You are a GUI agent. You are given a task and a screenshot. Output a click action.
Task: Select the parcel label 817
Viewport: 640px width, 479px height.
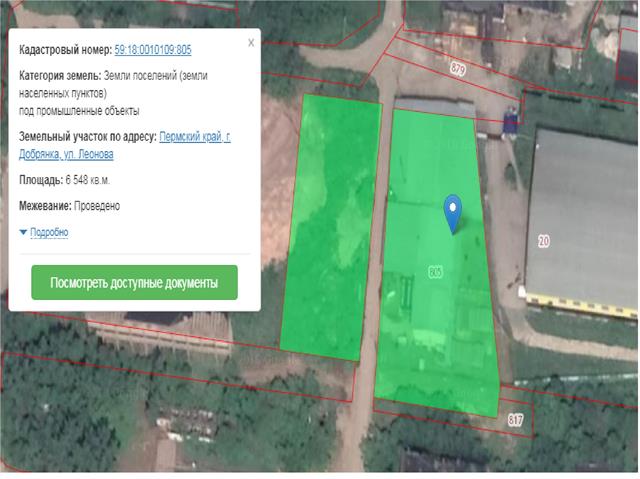[x=515, y=418]
